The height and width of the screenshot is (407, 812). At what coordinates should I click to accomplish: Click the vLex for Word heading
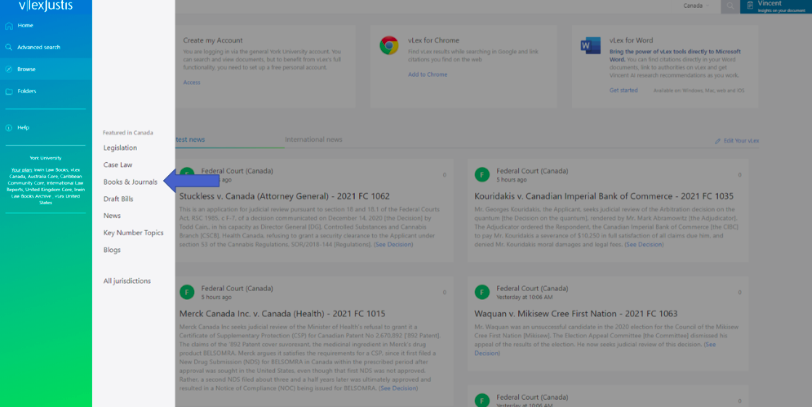(631, 40)
